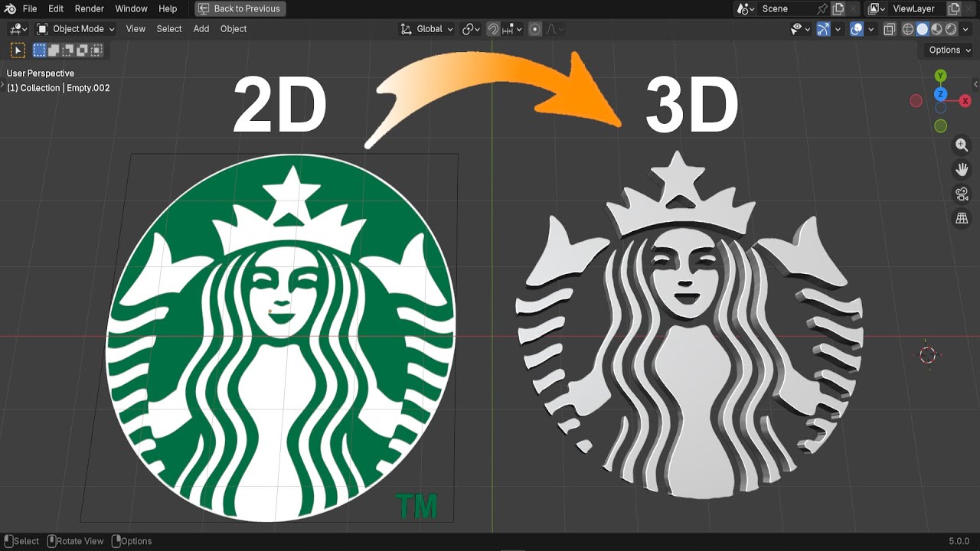Toggle proportional editing
980x551 pixels.
coord(535,28)
